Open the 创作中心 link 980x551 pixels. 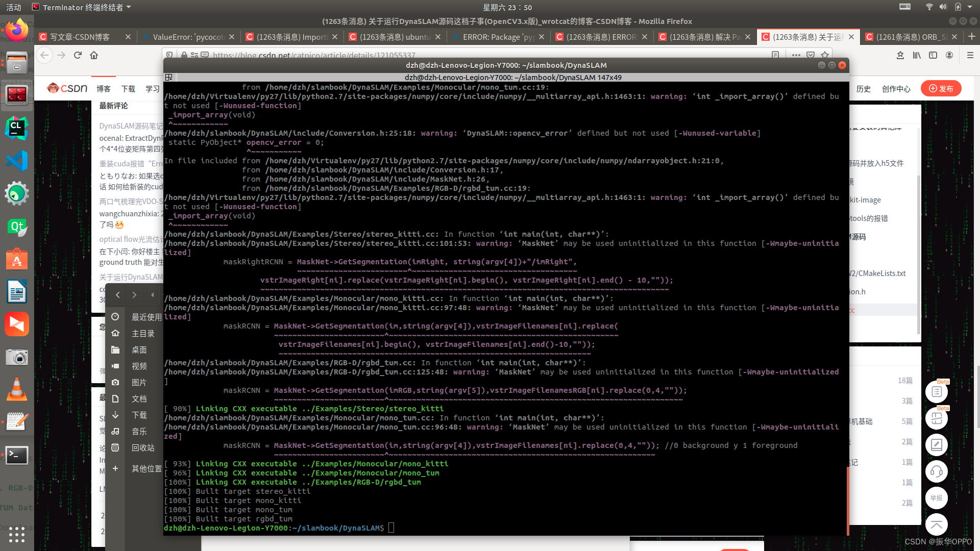pyautogui.click(x=896, y=89)
